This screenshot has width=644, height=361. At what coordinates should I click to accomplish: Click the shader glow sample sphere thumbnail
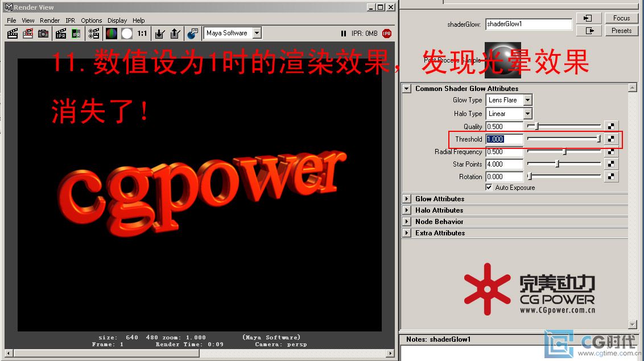pos(503,60)
